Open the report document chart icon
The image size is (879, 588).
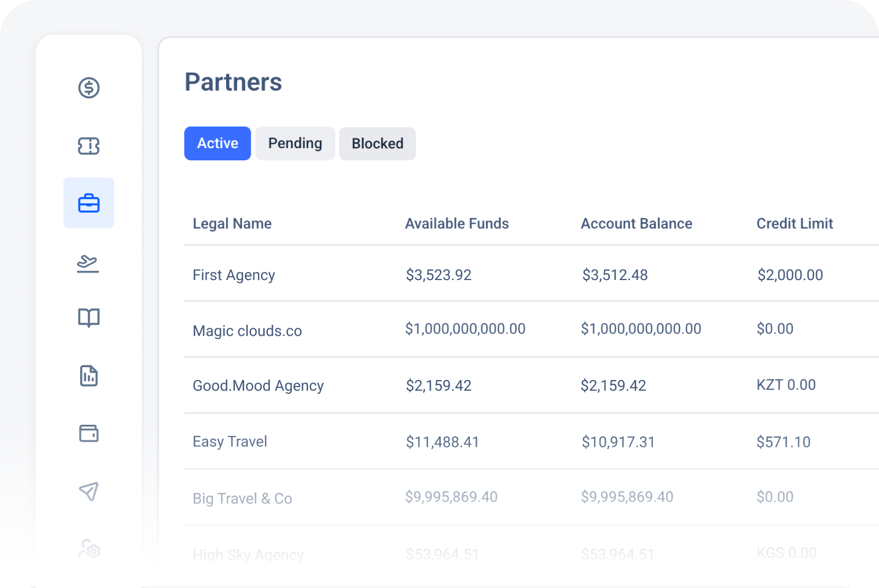pos(89,376)
